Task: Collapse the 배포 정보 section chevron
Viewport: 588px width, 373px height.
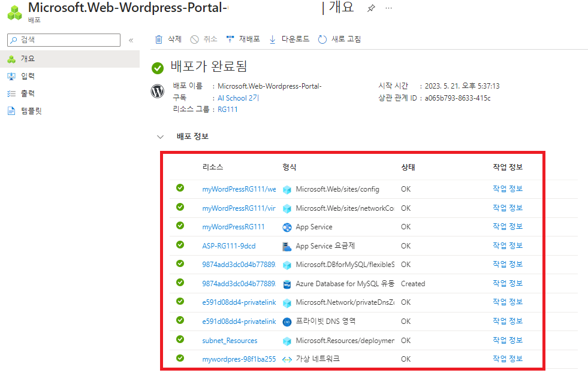Action: (160, 137)
